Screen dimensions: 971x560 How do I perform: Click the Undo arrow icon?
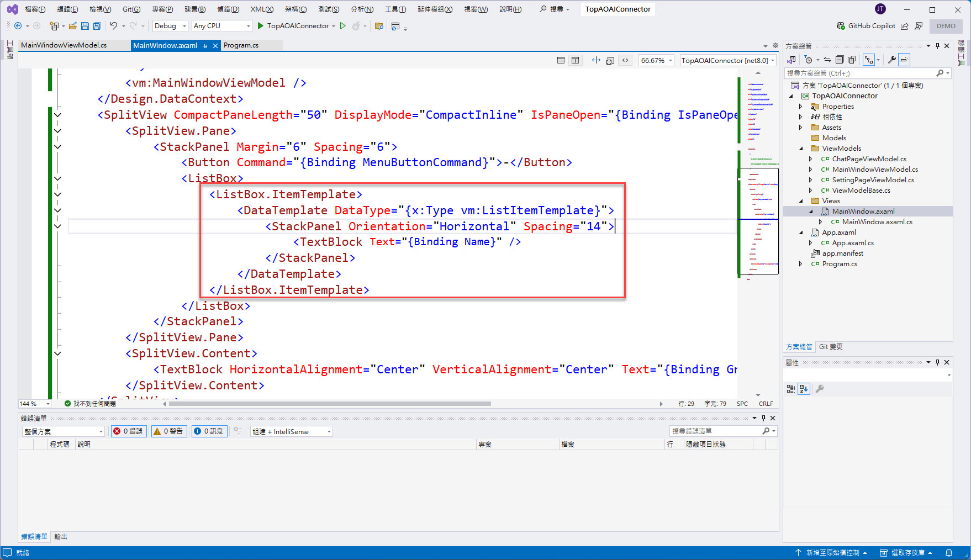click(114, 26)
